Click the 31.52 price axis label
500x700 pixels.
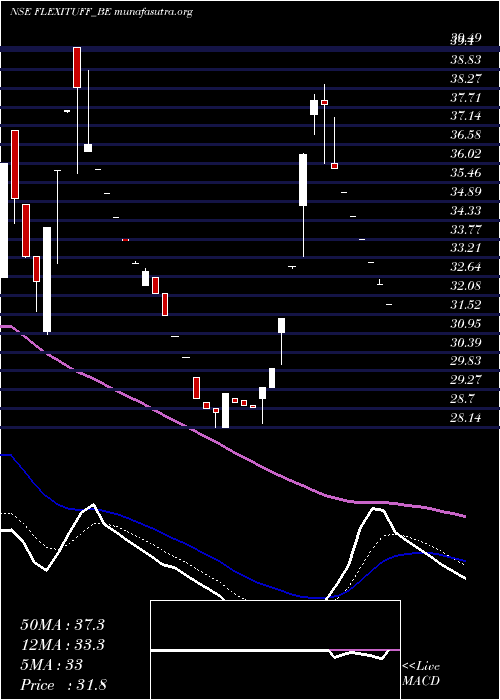coord(466,304)
